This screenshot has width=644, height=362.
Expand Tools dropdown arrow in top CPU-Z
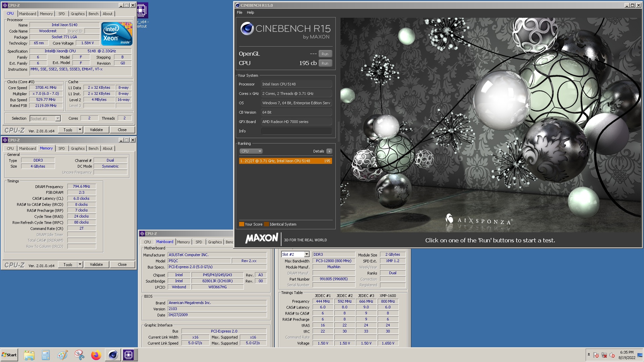pyautogui.click(x=80, y=130)
